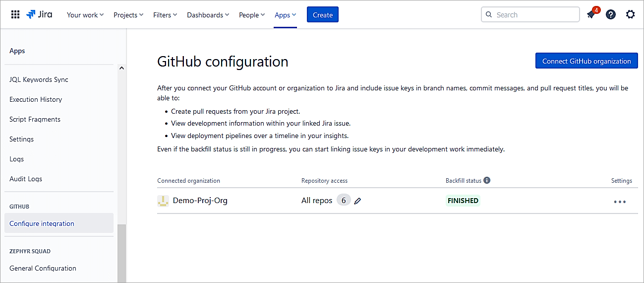
Task: Open the app switcher grid icon
Action: pos(15,15)
